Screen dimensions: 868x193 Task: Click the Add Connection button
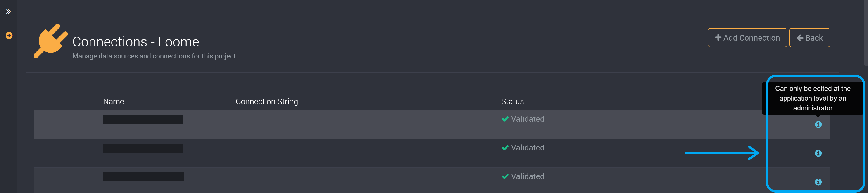(x=747, y=38)
